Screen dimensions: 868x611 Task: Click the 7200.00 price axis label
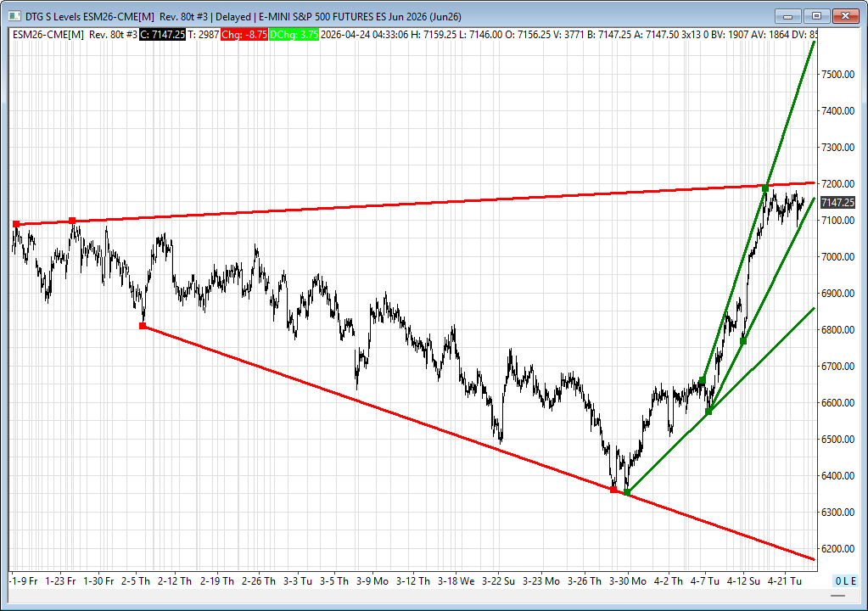837,184
